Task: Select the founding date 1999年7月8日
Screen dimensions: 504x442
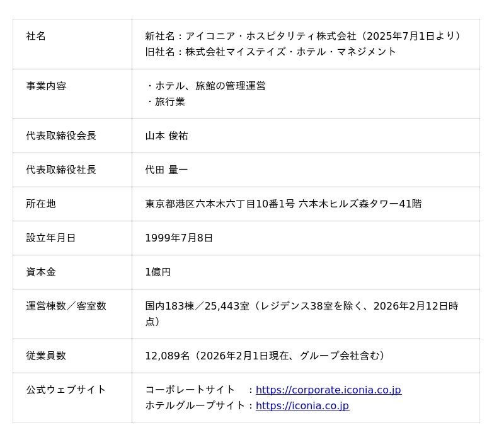Action: click(179, 238)
